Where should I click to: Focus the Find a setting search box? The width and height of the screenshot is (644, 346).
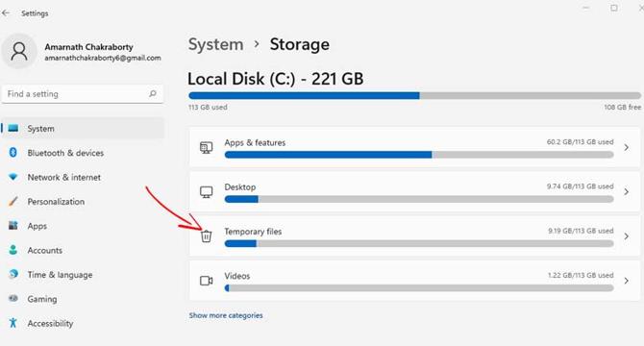pyautogui.click(x=83, y=94)
